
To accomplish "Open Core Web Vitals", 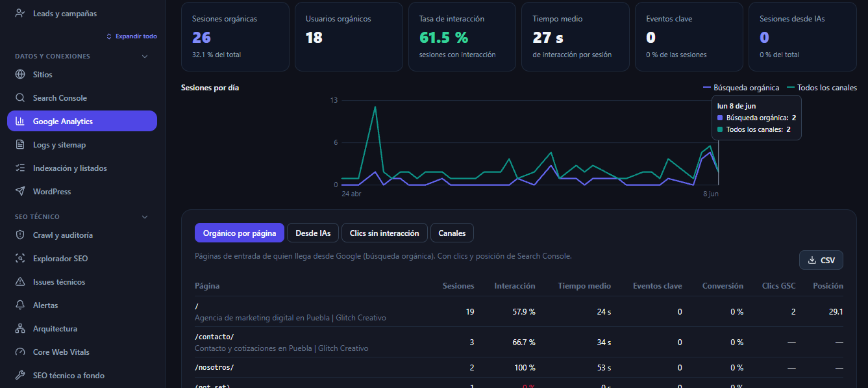I will click(82, 352).
